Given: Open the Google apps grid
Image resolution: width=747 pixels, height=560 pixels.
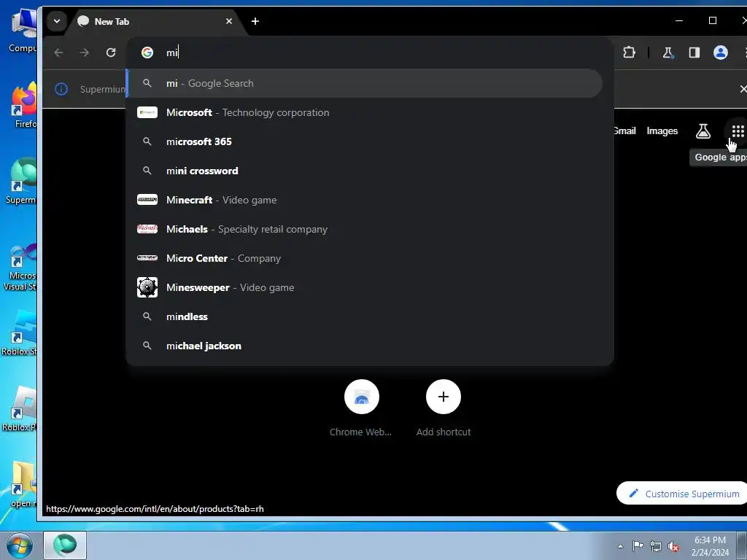Looking at the screenshot, I should tap(738, 131).
